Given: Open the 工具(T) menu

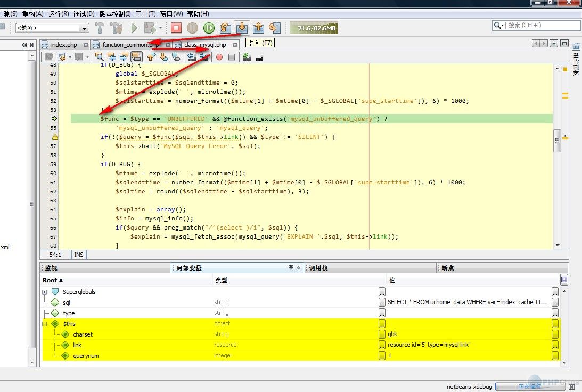Looking at the screenshot, I should [x=145, y=14].
